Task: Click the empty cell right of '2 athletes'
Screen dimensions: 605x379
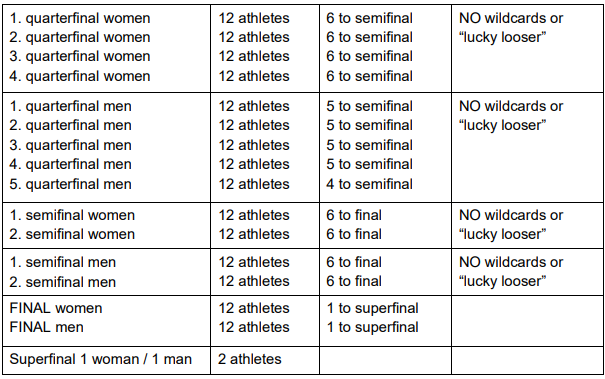Action: [x=385, y=360]
